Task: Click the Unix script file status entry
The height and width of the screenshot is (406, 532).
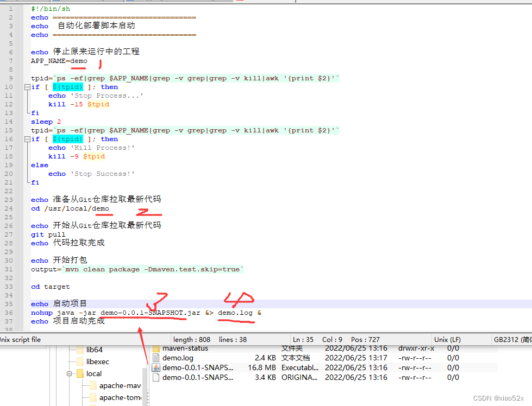Action: click(x=20, y=340)
